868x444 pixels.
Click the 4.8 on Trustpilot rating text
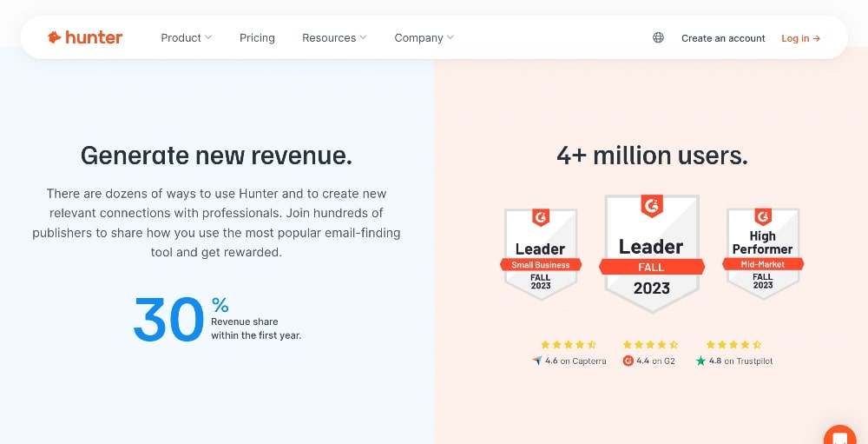740,361
